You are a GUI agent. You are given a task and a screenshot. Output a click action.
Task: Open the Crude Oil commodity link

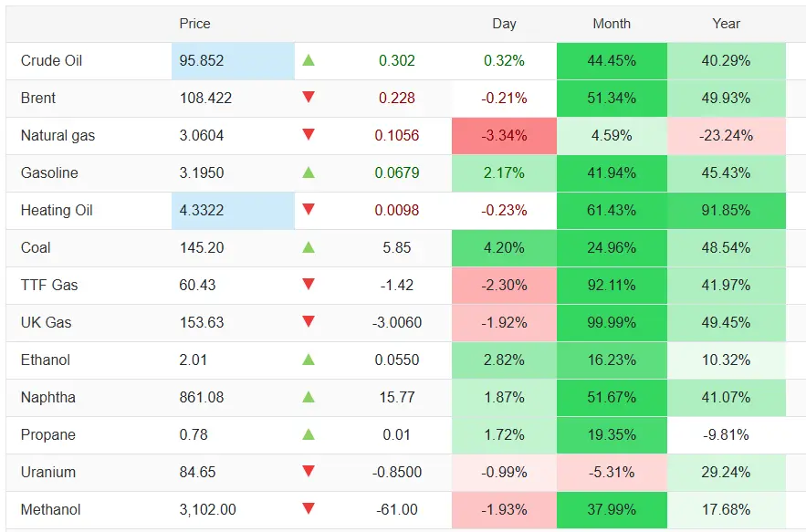52,61
